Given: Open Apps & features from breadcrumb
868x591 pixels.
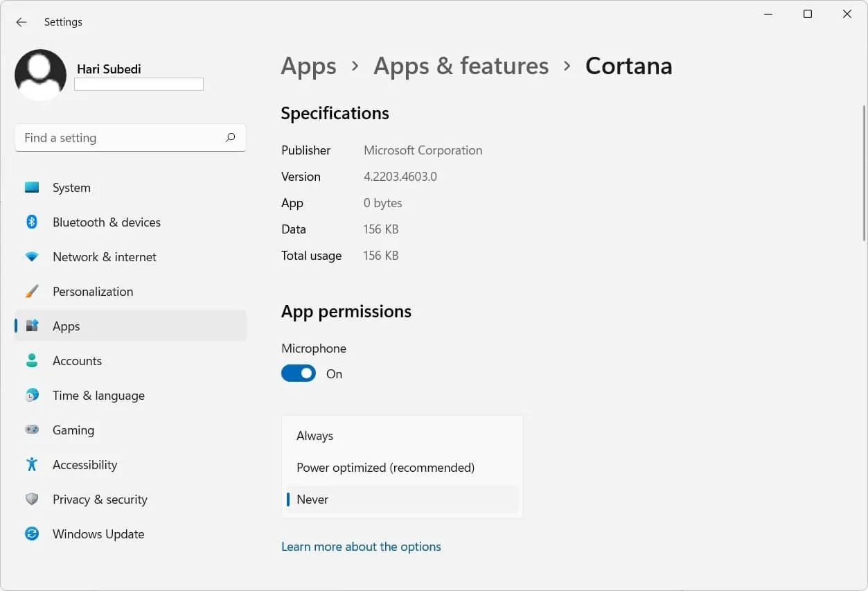Looking at the screenshot, I should (460, 66).
